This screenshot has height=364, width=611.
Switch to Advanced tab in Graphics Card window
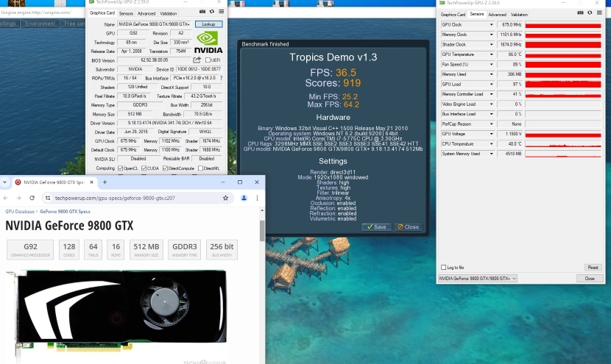(146, 13)
